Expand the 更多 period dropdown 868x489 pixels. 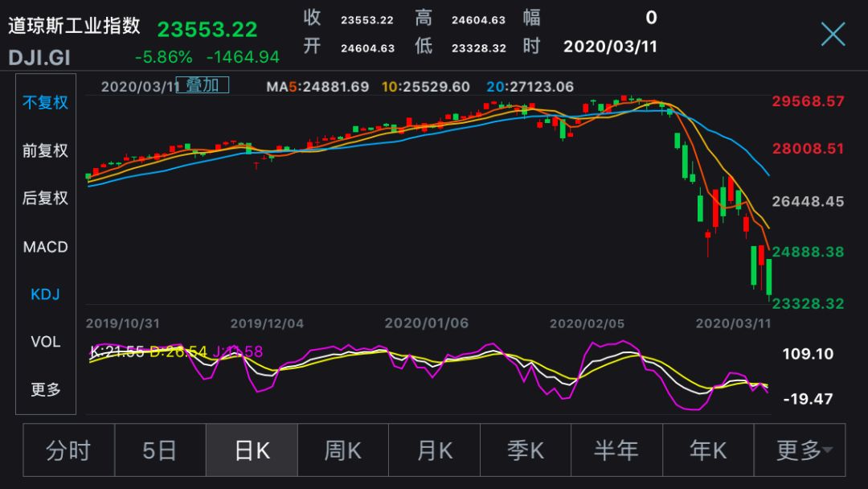(x=800, y=450)
